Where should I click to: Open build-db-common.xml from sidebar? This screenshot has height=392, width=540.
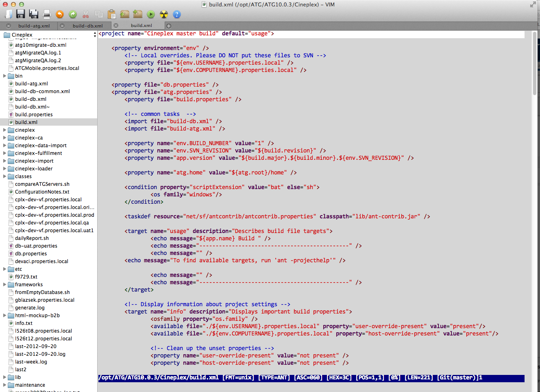42,91
